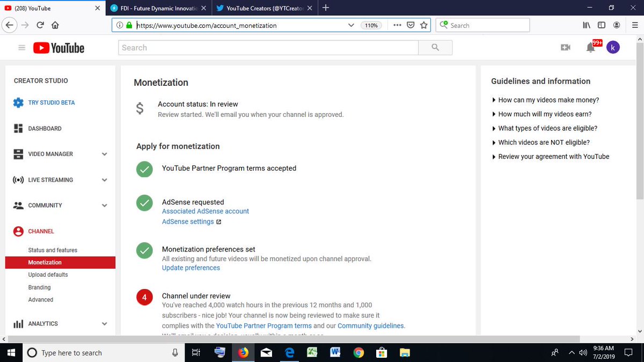Open Excel from the Windows taskbar
The width and height of the screenshot is (644, 362).
coord(312,352)
